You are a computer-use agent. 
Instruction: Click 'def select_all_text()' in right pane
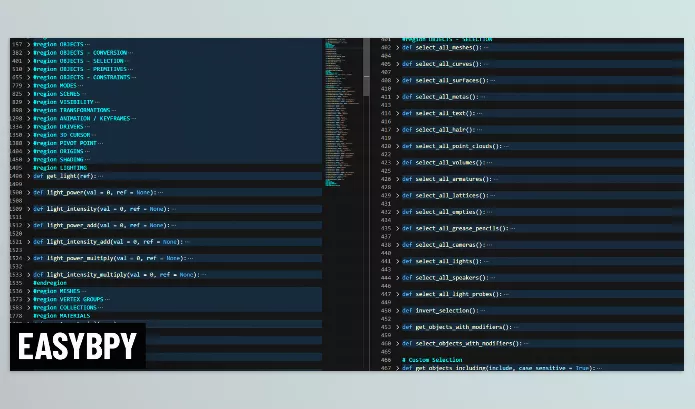(438, 113)
